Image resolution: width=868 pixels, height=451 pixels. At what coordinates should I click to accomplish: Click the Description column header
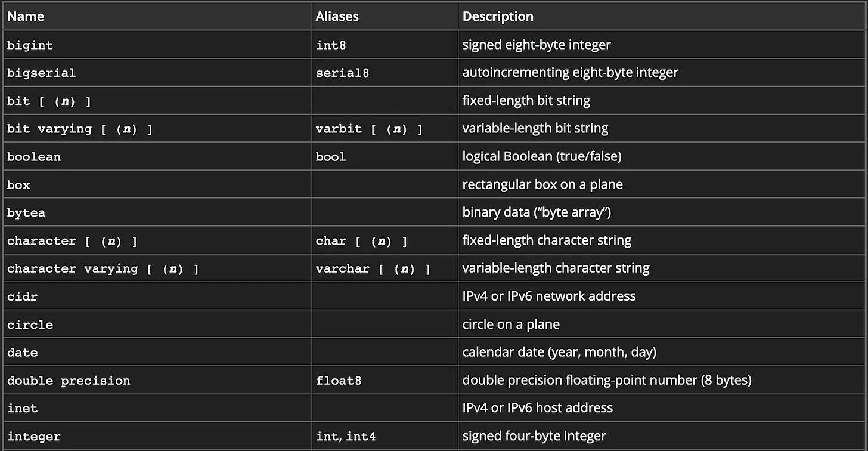498,17
